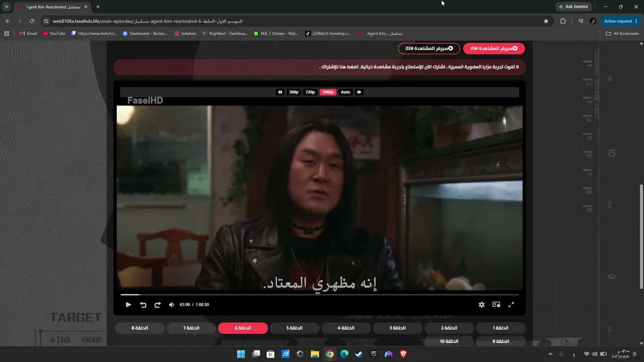Viewport: 644px width, 362px height.
Task: Switch to watch server #01
Action: [x=494, y=48]
